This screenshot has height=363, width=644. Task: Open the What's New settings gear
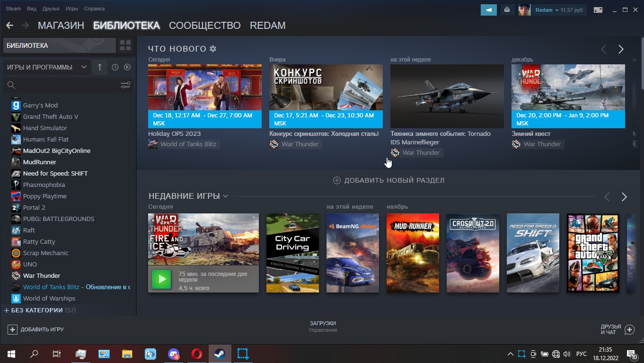point(213,49)
